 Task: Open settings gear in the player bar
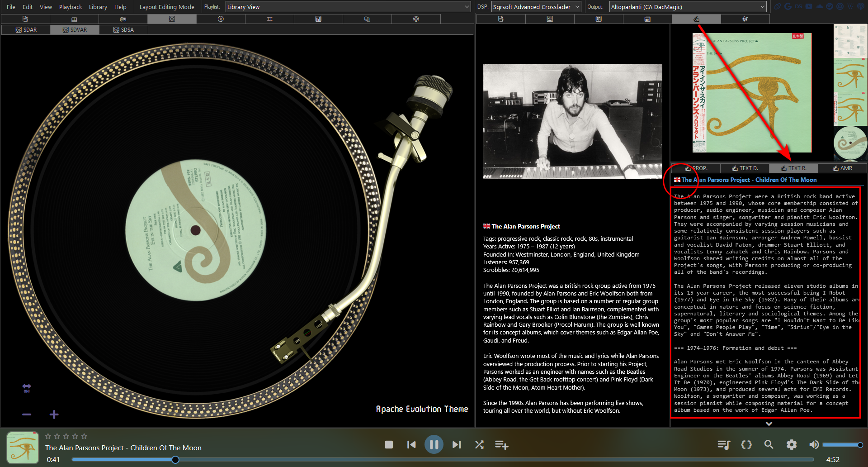[792, 445]
